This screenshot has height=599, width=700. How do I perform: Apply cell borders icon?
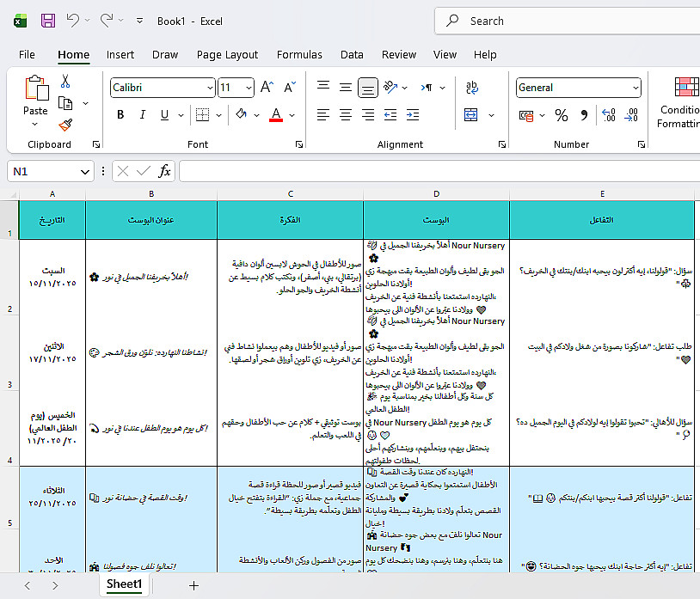203,114
